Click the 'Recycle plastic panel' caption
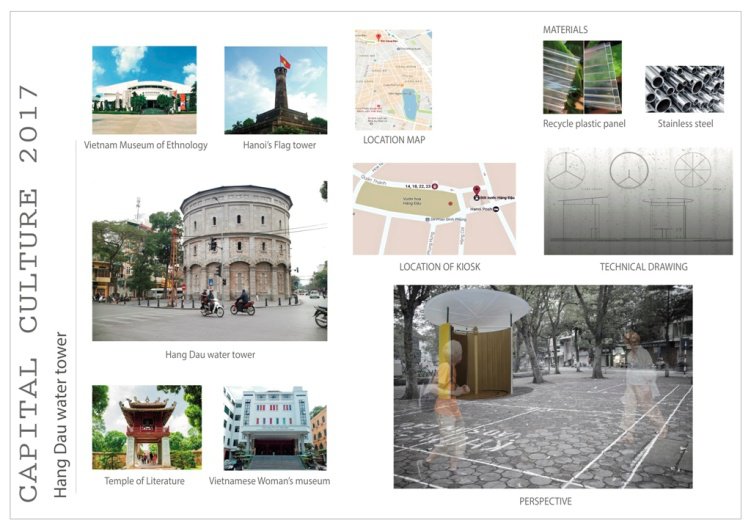 tap(584, 124)
